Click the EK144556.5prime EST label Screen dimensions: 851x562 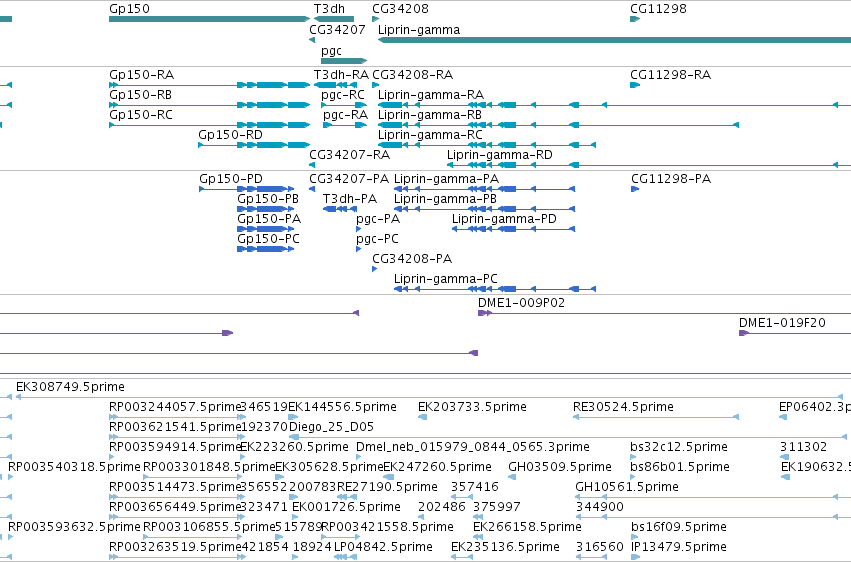click(x=342, y=407)
